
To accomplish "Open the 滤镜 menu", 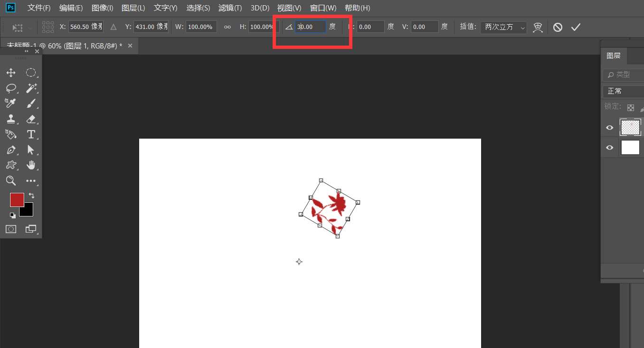I will point(230,8).
